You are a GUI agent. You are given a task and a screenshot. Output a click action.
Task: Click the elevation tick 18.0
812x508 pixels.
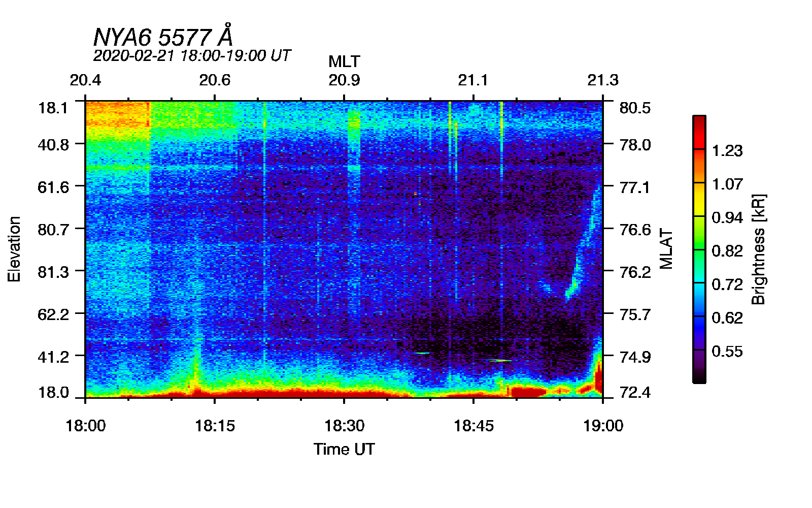coord(53,393)
